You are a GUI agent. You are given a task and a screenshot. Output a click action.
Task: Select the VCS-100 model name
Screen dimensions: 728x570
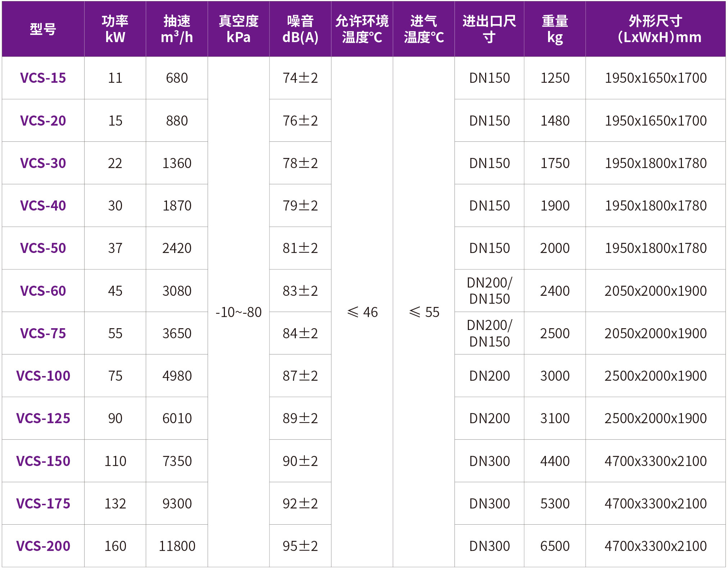point(43,376)
